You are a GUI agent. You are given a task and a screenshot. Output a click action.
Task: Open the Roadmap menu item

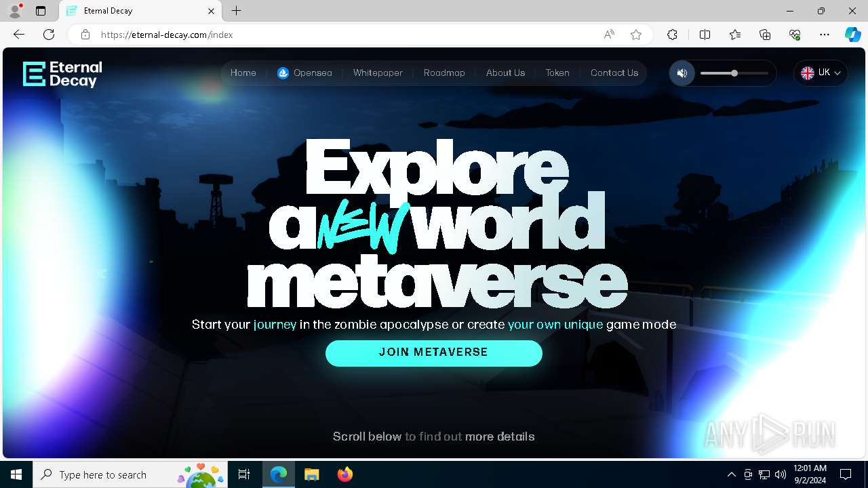pos(444,73)
